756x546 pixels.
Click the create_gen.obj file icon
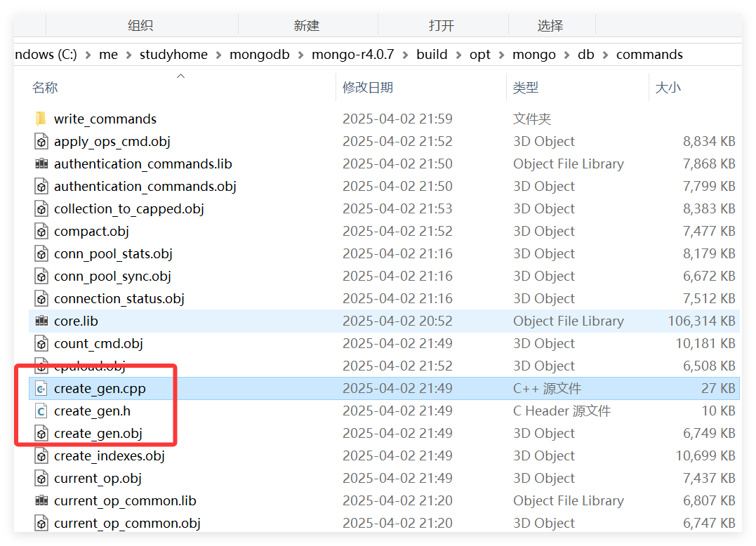41,433
